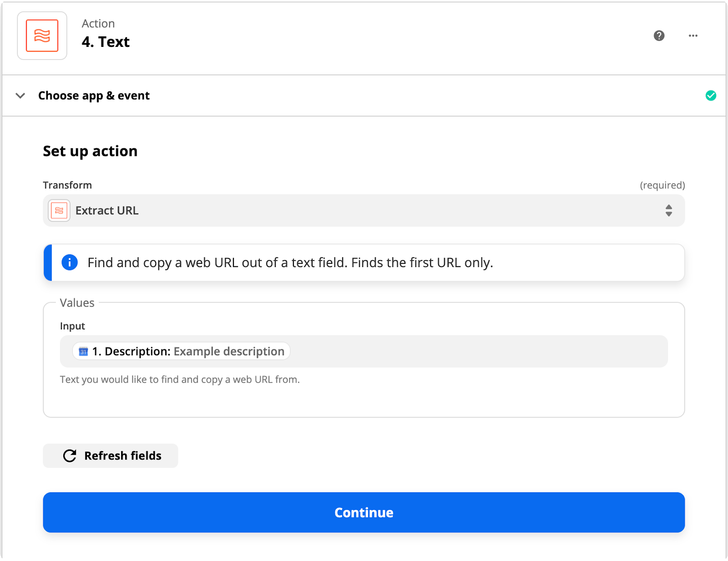The image size is (728, 561).
Task: Select the Description: Example description pill
Action: tap(181, 351)
